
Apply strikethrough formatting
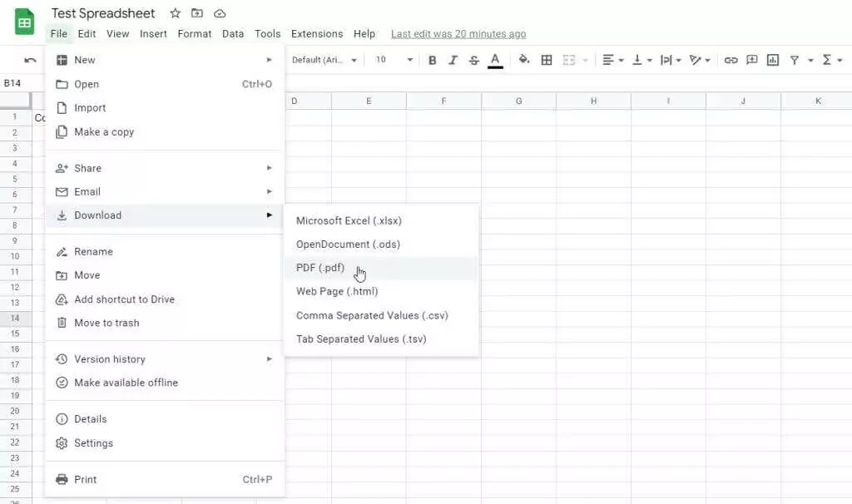[x=474, y=60]
